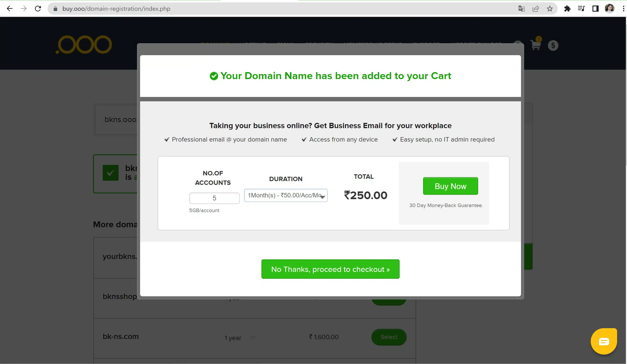Click No Thanks, proceed to checkout
The image size is (627, 364).
point(330,269)
